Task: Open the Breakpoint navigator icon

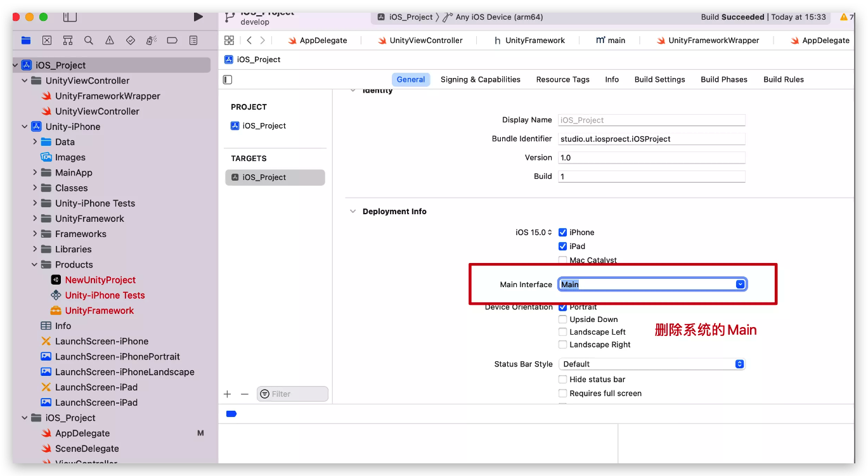Action: (x=172, y=40)
